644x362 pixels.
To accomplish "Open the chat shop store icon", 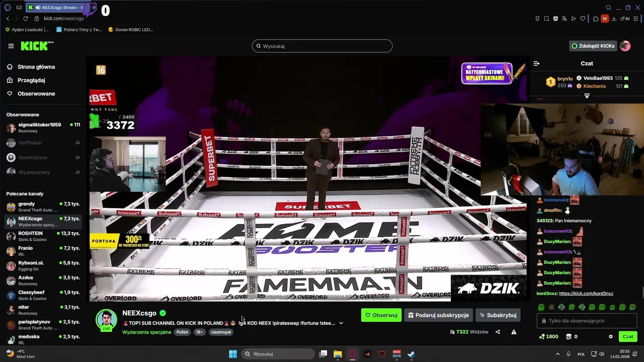I will (569, 337).
